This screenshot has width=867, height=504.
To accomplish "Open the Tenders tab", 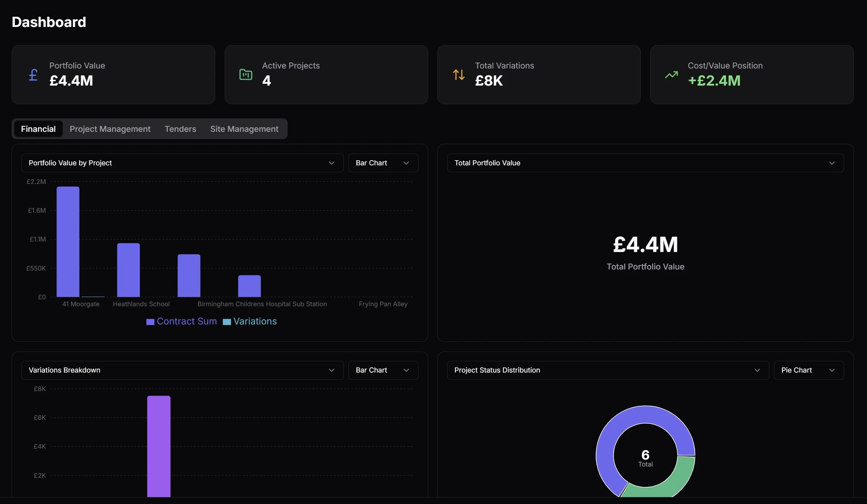I will point(180,129).
